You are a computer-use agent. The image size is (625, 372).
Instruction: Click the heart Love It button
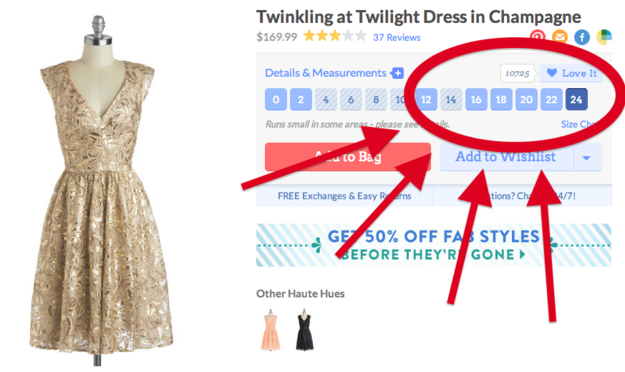[x=571, y=73]
